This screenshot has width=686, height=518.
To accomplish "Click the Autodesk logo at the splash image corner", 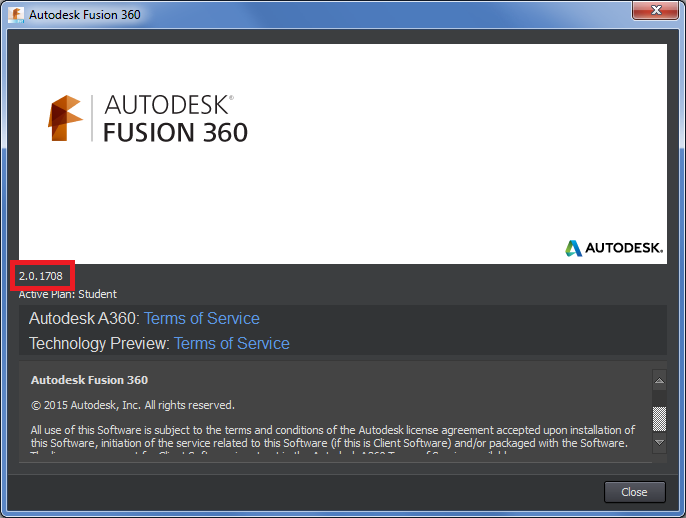I will tap(614, 248).
